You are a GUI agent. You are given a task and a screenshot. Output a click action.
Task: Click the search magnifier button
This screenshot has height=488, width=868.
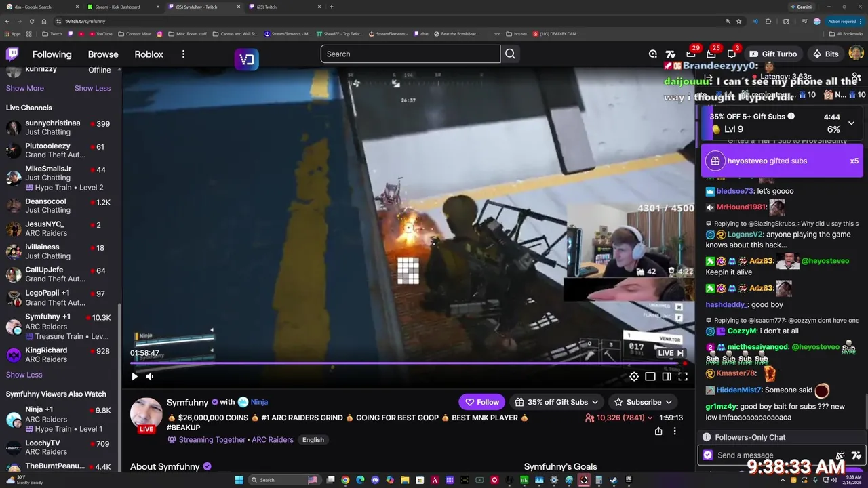tap(511, 54)
